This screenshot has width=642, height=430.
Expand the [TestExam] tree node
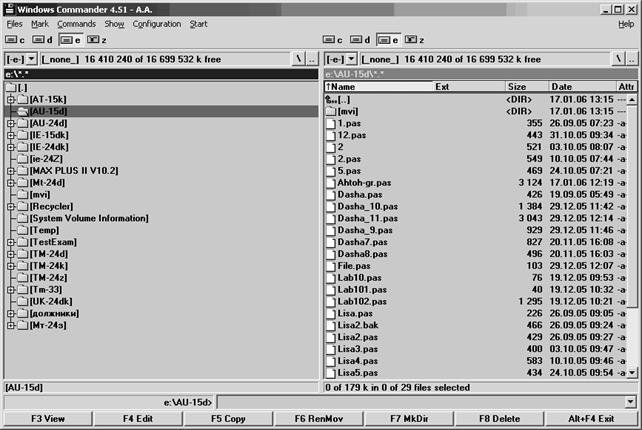click(11, 242)
